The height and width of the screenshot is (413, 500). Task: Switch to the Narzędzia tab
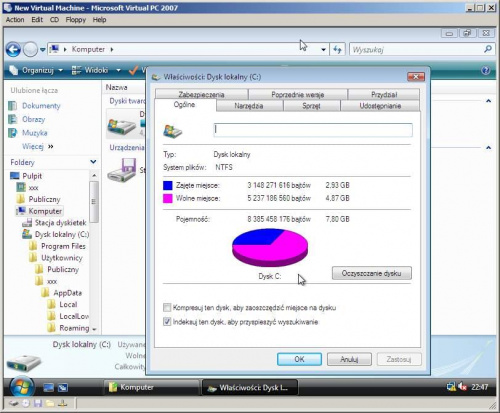pyautogui.click(x=249, y=106)
